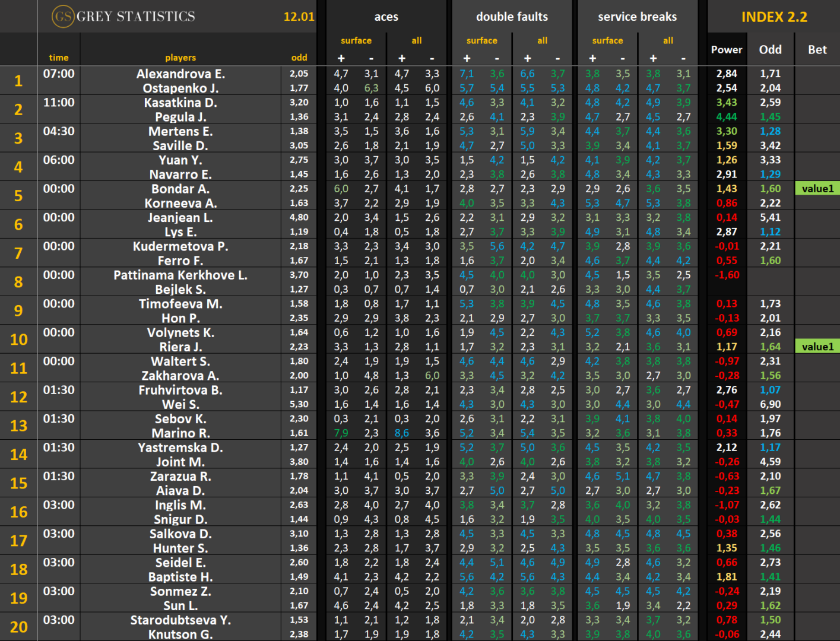Viewport: 840px width, 641px height.
Task: Select player Sun L.
Action: pos(180,606)
